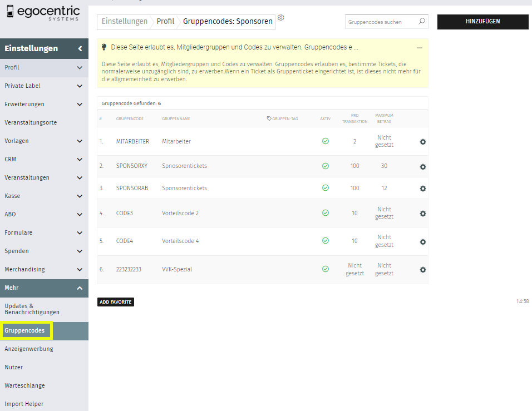Toggle active checkmark for 223232233 code
The height and width of the screenshot is (411, 532).
(326, 269)
